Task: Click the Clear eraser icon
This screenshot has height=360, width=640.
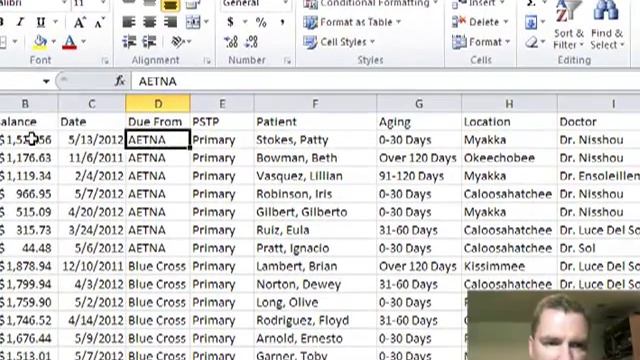Action: click(532, 42)
